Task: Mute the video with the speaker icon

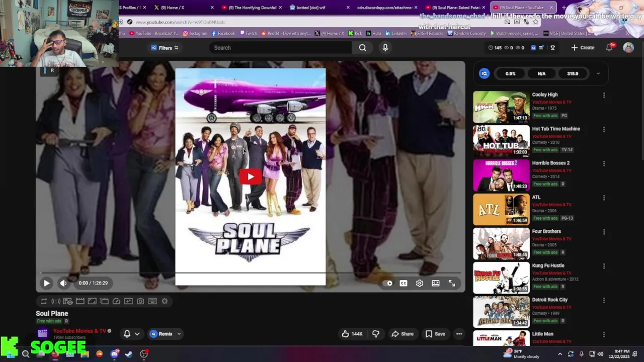Action: pyautogui.click(x=63, y=283)
